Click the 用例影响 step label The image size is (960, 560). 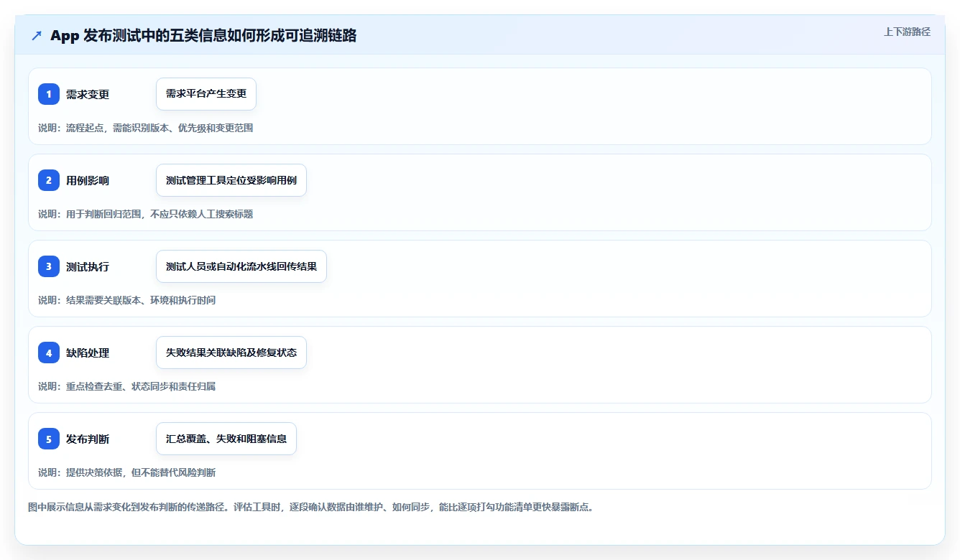click(88, 180)
